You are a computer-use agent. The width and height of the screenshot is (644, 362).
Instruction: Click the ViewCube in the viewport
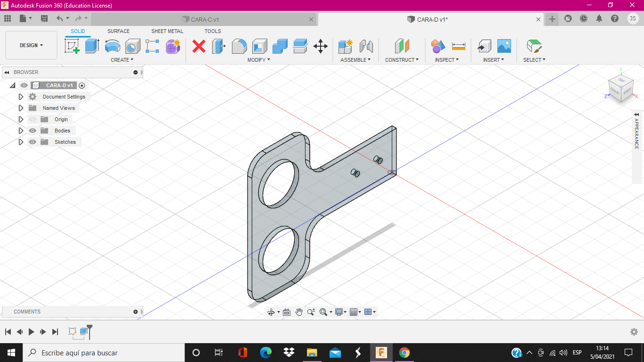621,88
